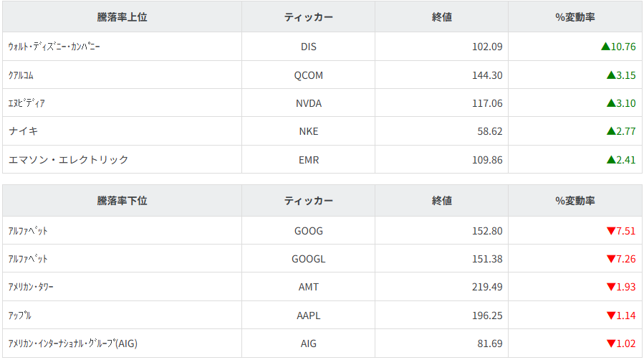Open アルファベット link with GOOG ticker
The image size is (644, 360).
pyautogui.click(x=28, y=231)
